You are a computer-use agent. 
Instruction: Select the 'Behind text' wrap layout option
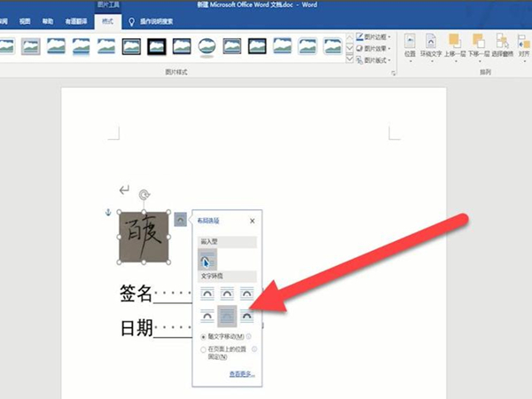point(227,316)
